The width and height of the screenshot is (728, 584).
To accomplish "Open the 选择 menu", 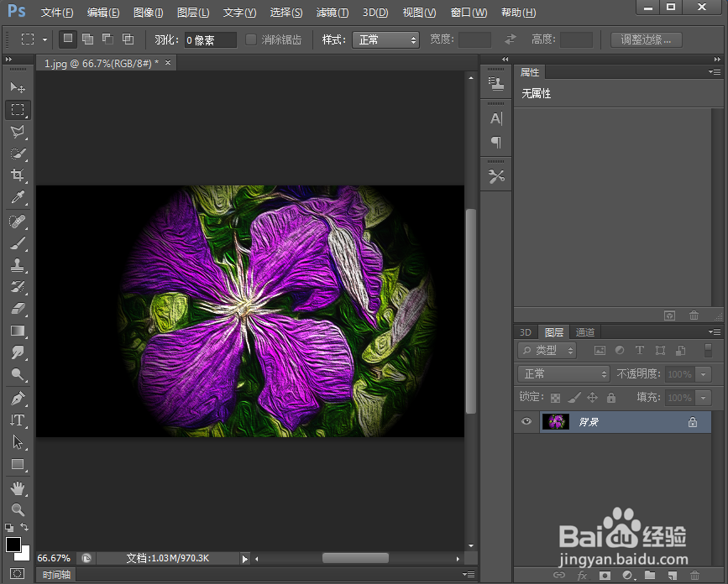I will (286, 13).
